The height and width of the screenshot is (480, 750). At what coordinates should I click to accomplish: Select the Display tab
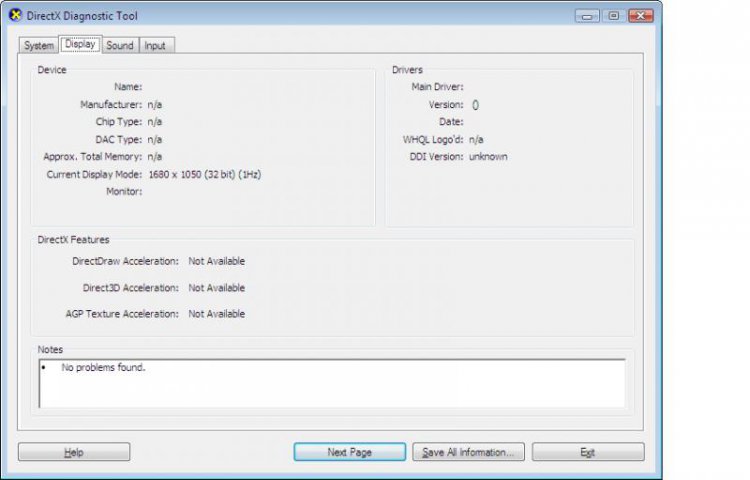pos(80,44)
